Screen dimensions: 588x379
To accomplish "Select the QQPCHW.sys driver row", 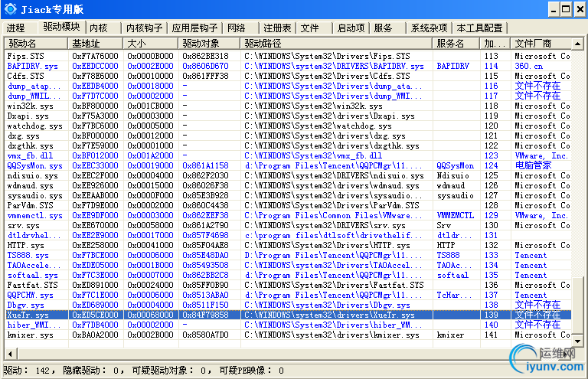I will pos(288,295).
